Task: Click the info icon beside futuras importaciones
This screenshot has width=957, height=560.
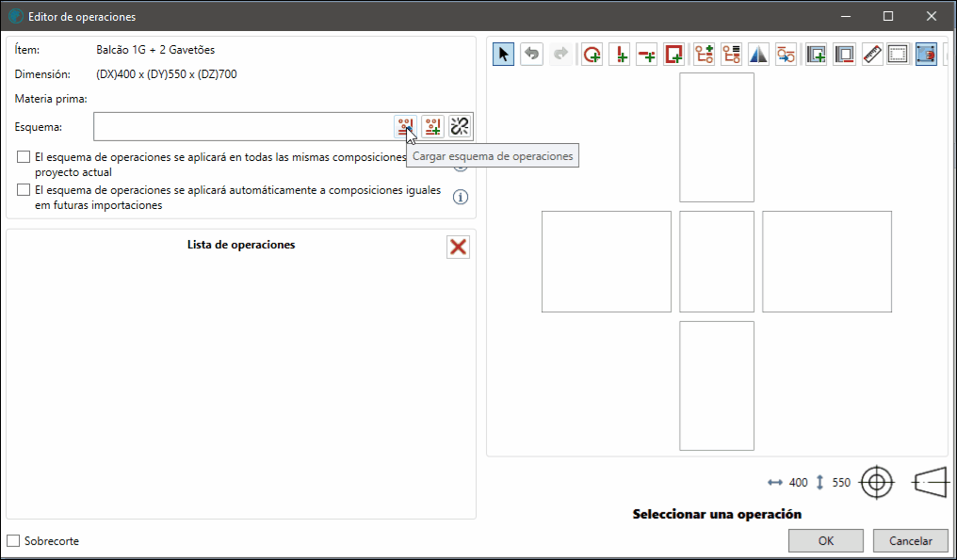Action: coord(461,197)
